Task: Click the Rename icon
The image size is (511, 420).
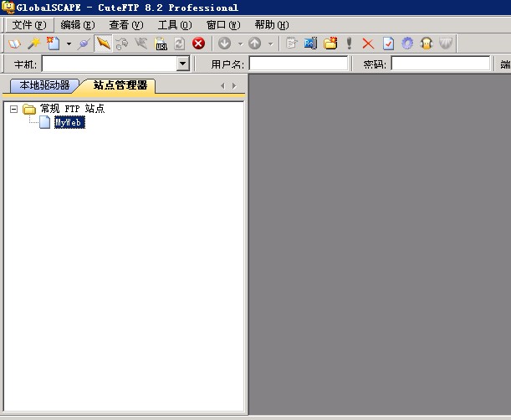Action: tap(310, 44)
